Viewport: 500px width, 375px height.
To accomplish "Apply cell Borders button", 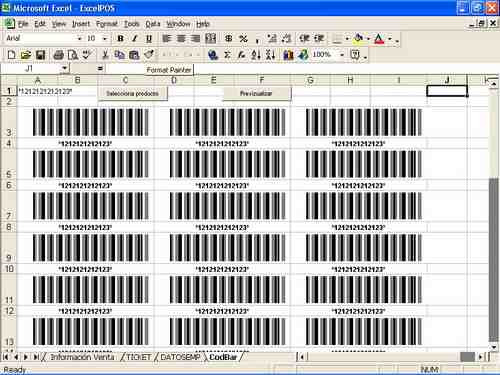I will (337, 39).
